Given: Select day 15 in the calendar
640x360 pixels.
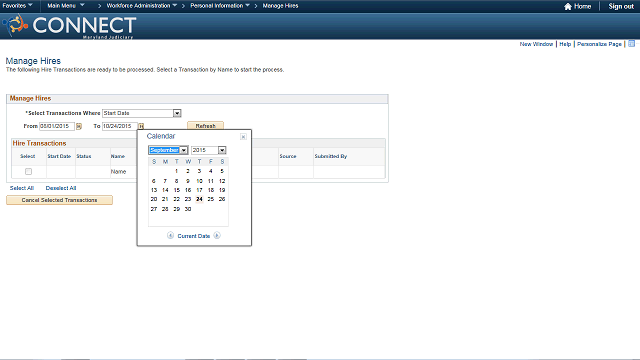Looking at the screenshot, I should click(176, 190).
